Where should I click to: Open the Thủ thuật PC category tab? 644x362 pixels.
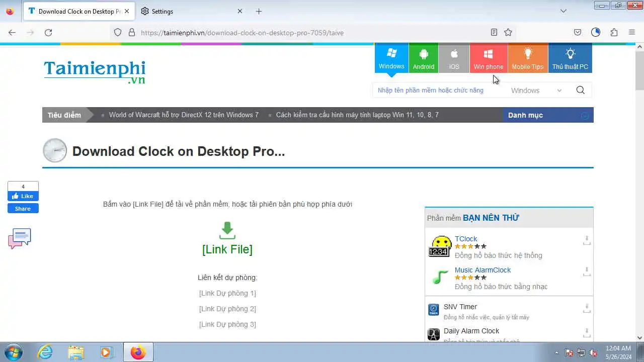tap(570, 58)
